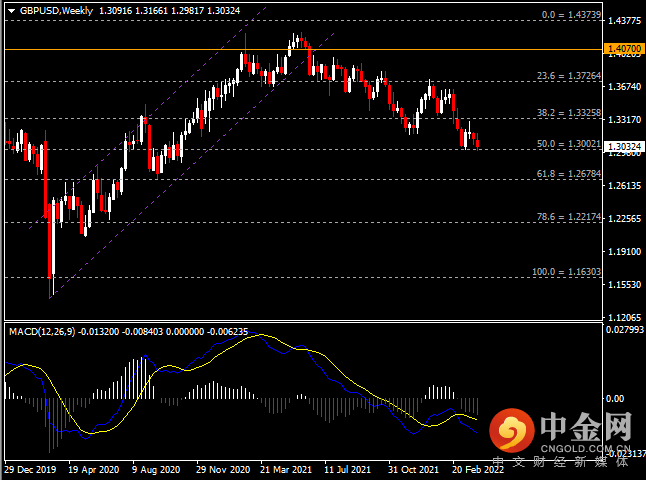Click the 23.6 = 1.37264 Fibonacci level
Screen dimensions: 646x480
coord(572,75)
